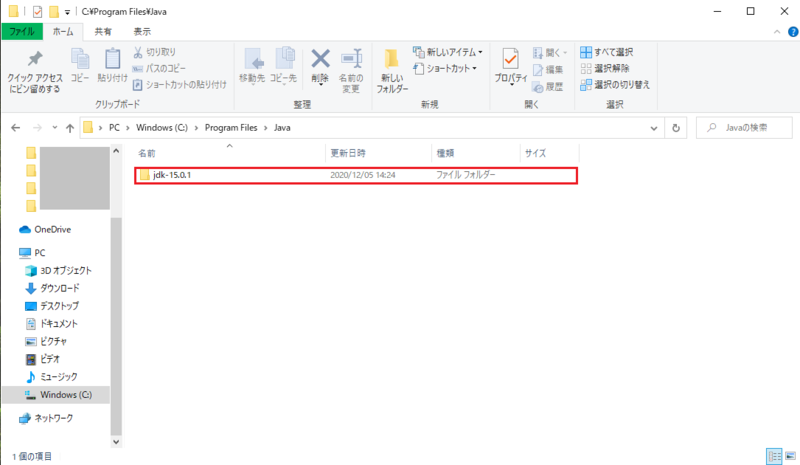The image size is (800, 465).
Task: Click PC in the breadcrumb path
Action: pos(114,128)
